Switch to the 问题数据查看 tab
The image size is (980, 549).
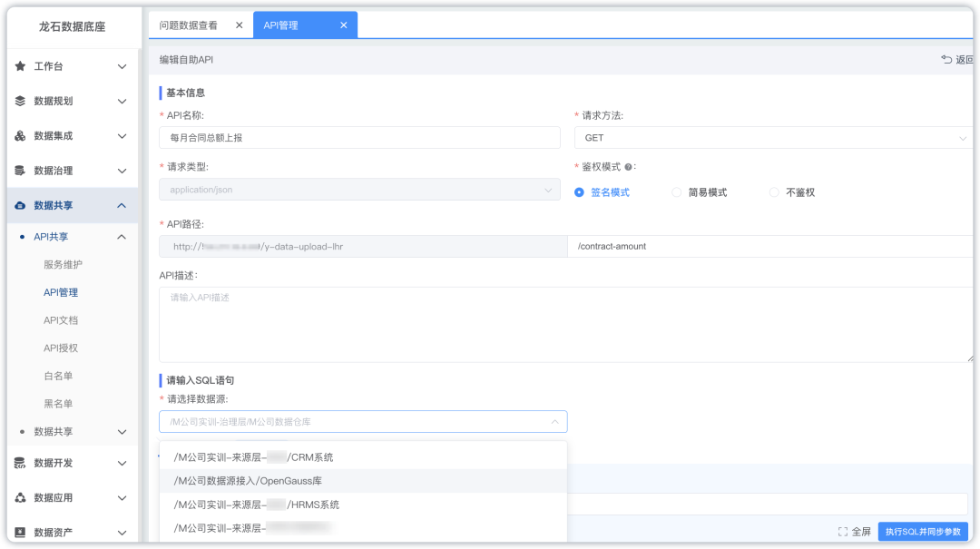click(188, 25)
